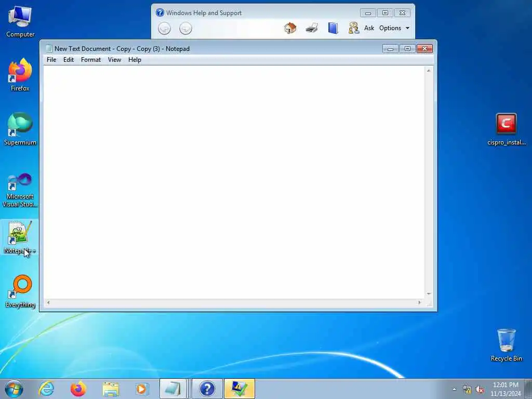Click Notepad's vertical scrollbar up arrow
Screen dimensions: 532x399
coord(429,71)
